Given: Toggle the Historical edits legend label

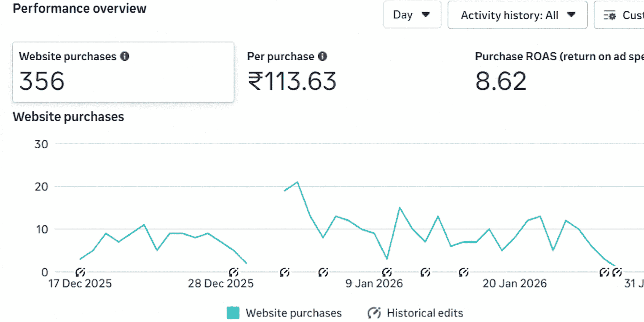Looking at the screenshot, I should coord(425,313).
